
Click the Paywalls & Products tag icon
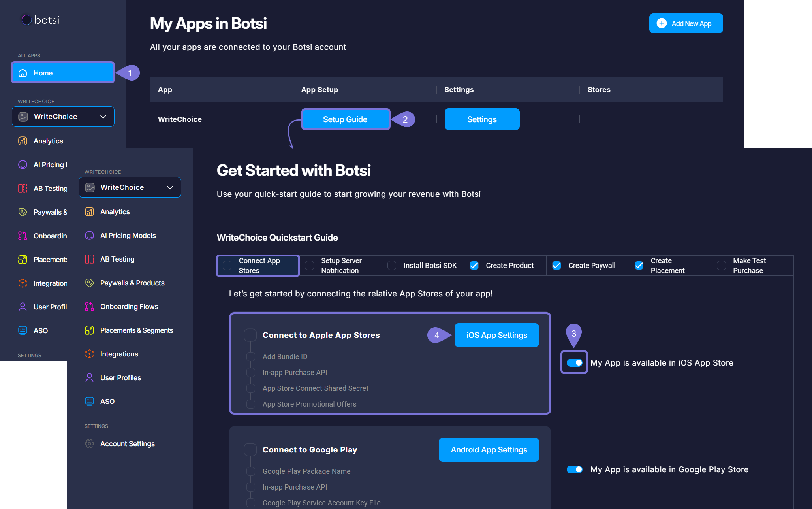[x=90, y=283]
